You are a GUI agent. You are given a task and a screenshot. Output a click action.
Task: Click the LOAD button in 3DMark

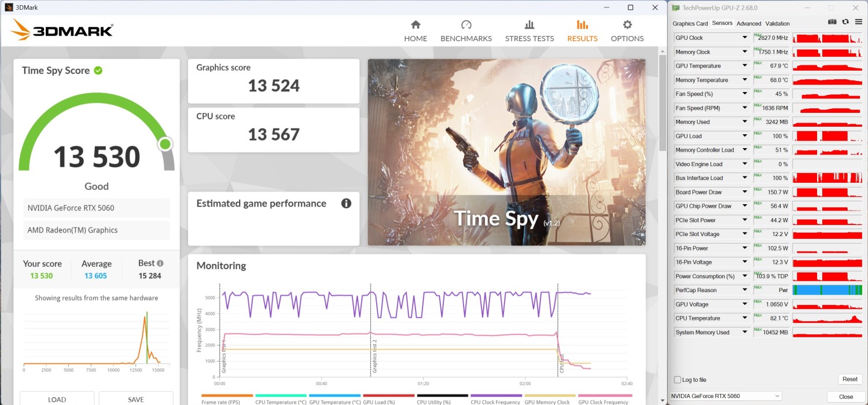click(x=57, y=399)
